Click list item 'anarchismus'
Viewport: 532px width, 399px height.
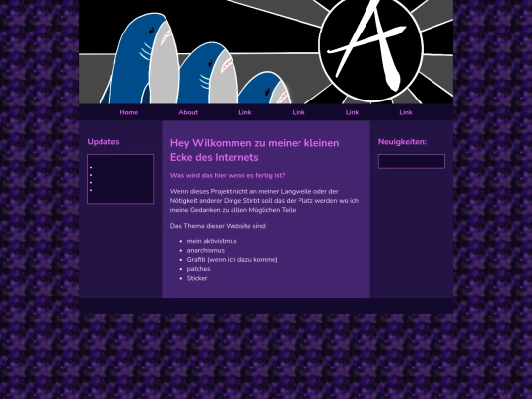pos(206,251)
